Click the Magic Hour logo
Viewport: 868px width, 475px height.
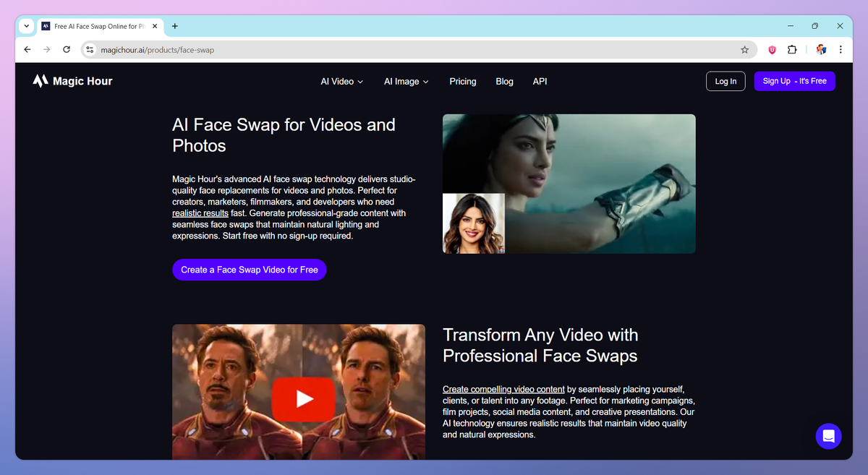72,81
